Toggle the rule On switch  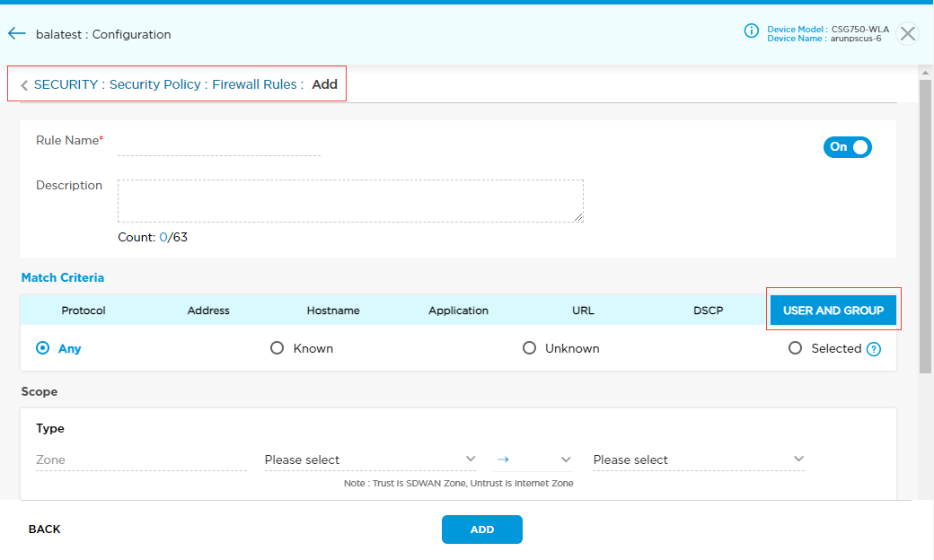(847, 147)
